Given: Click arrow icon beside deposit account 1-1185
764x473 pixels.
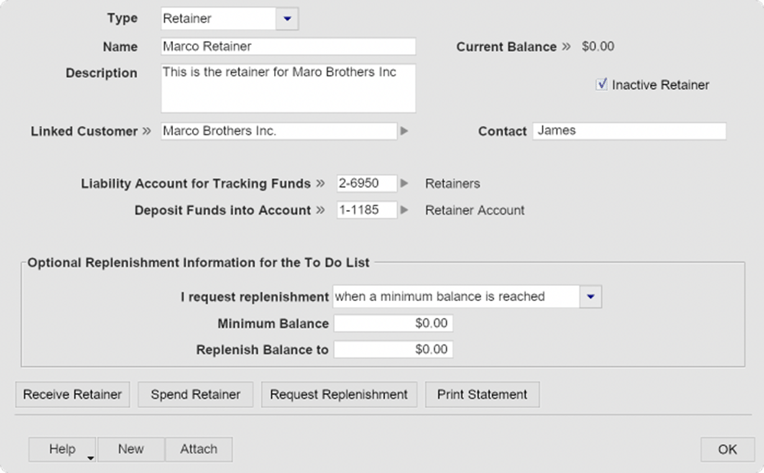Looking at the screenshot, I should pos(404,210).
